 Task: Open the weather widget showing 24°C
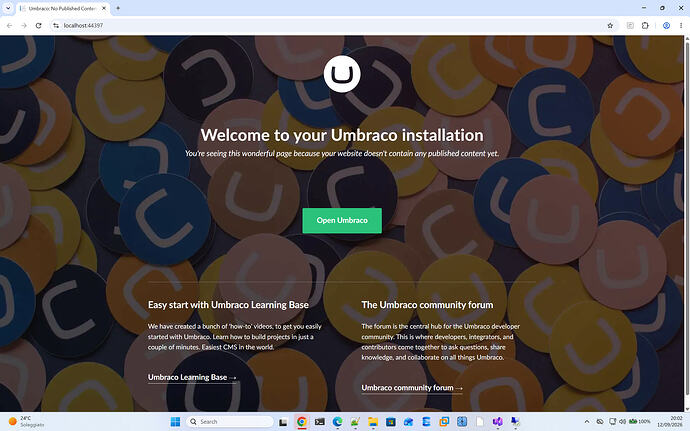(x=26, y=421)
